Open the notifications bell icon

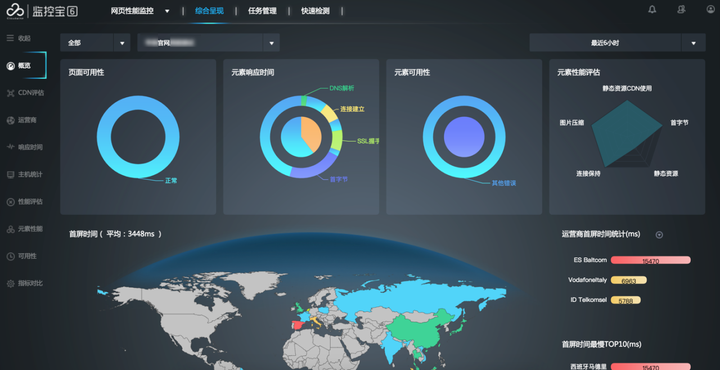click(652, 9)
